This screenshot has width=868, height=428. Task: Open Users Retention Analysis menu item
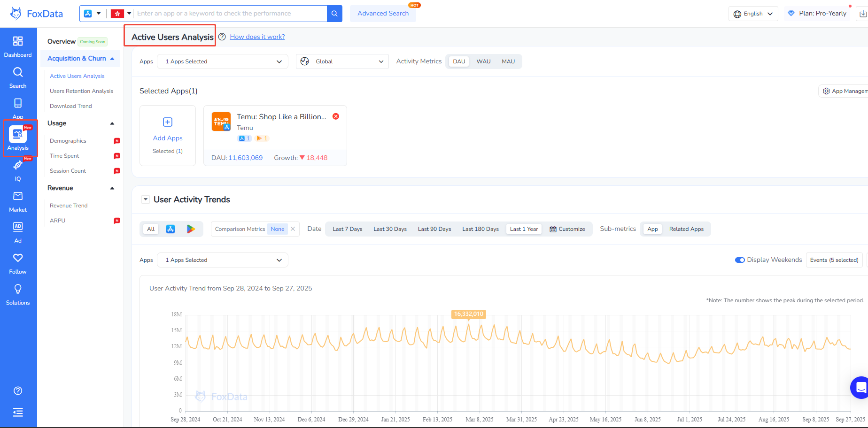pos(81,91)
